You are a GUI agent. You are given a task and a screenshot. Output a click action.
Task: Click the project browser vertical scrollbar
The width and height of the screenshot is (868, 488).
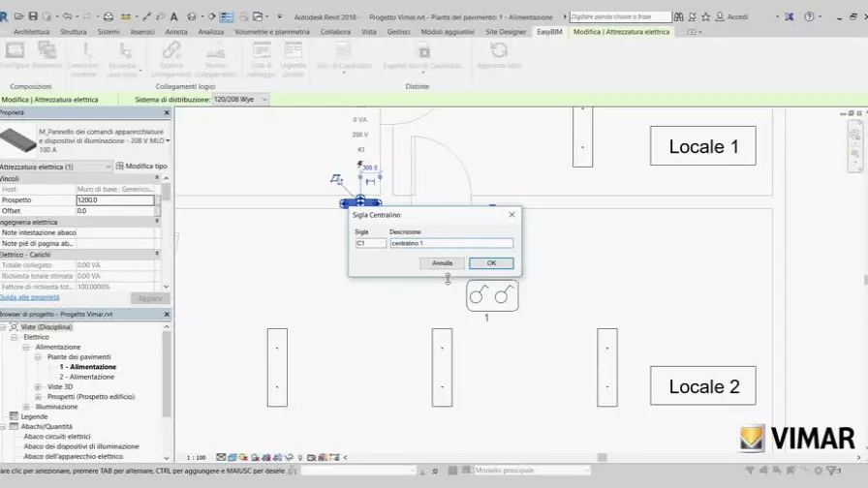[x=167, y=374]
